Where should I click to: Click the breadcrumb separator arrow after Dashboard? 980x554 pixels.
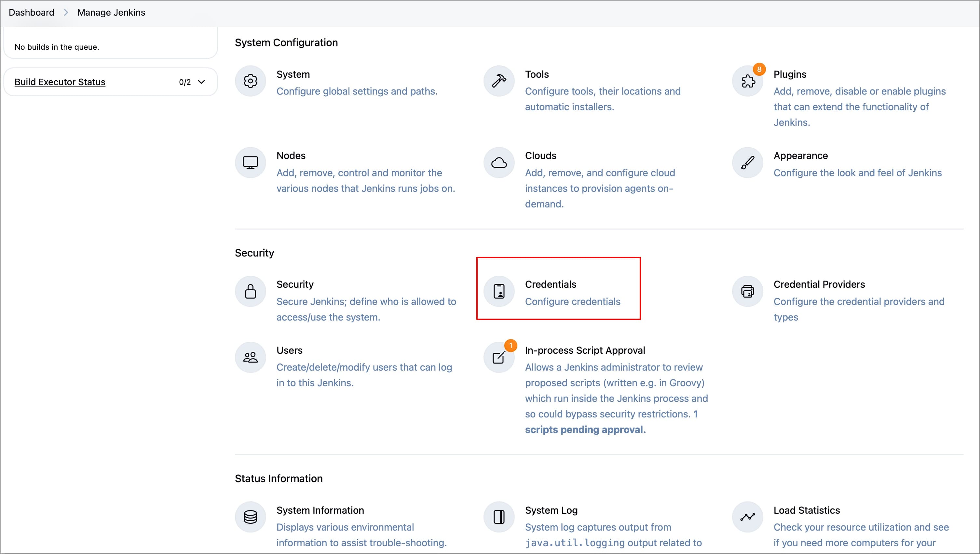click(66, 13)
